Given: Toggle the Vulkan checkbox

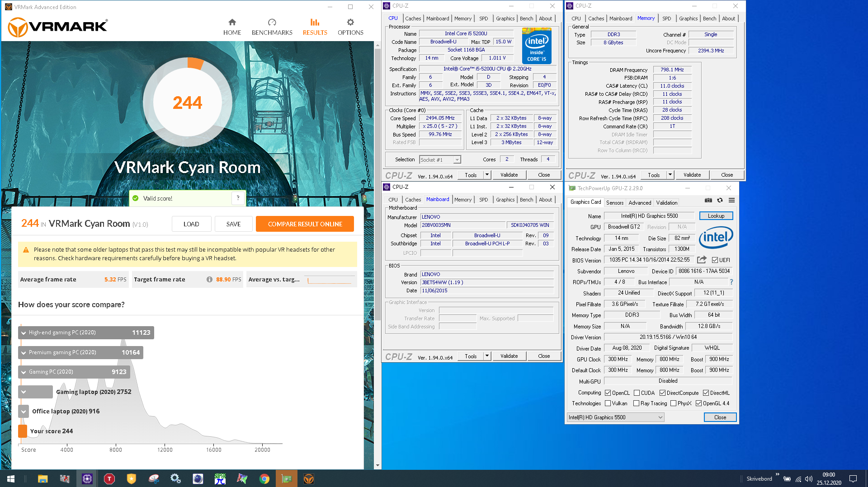Looking at the screenshot, I should click(x=608, y=403).
